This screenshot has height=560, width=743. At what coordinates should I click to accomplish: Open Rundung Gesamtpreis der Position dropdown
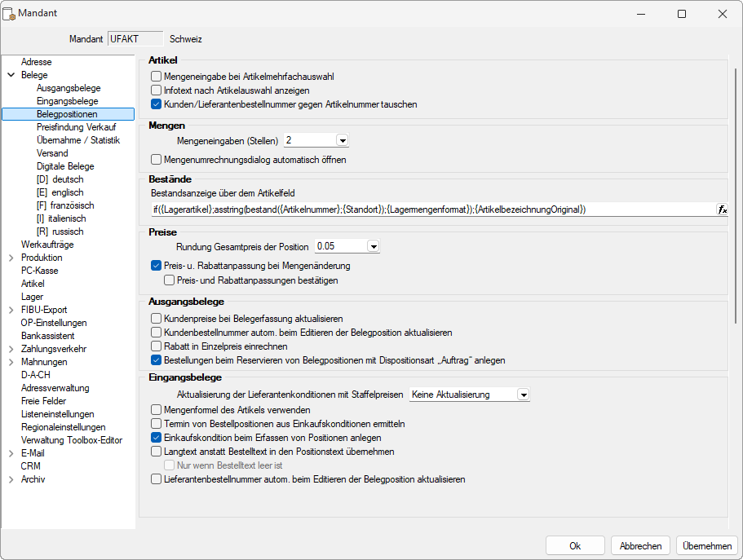tap(374, 246)
